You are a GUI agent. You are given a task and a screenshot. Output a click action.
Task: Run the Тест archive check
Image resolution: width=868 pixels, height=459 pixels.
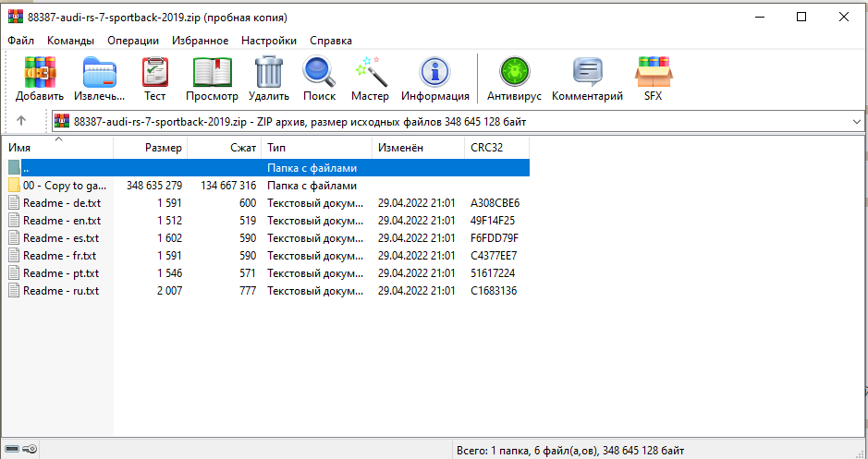pyautogui.click(x=155, y=72)
